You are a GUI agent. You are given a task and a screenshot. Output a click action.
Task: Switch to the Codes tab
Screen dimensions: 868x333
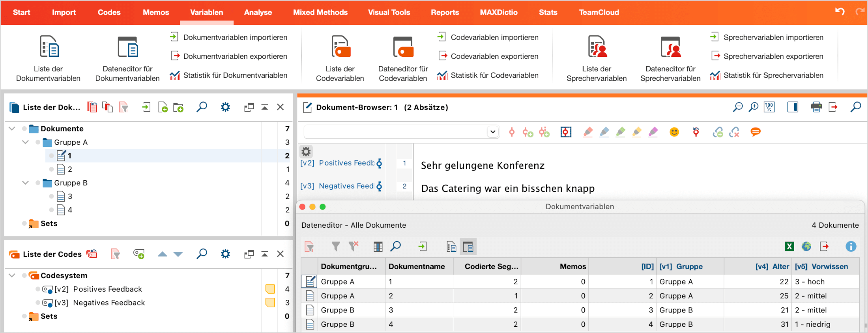click(109, 12)
